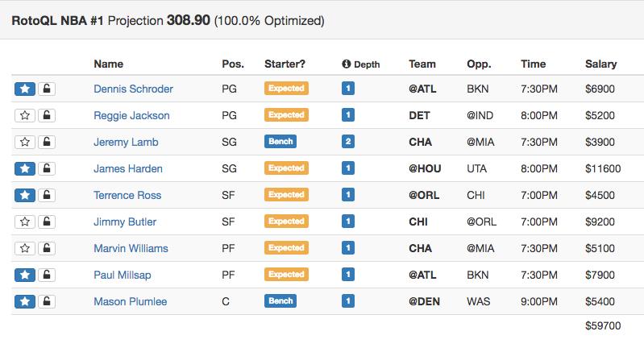Click Jeremy Lamb's depth badge 2
Viewport: 644px width, 348px height.
pyautogui.click(x=348, y=142)
